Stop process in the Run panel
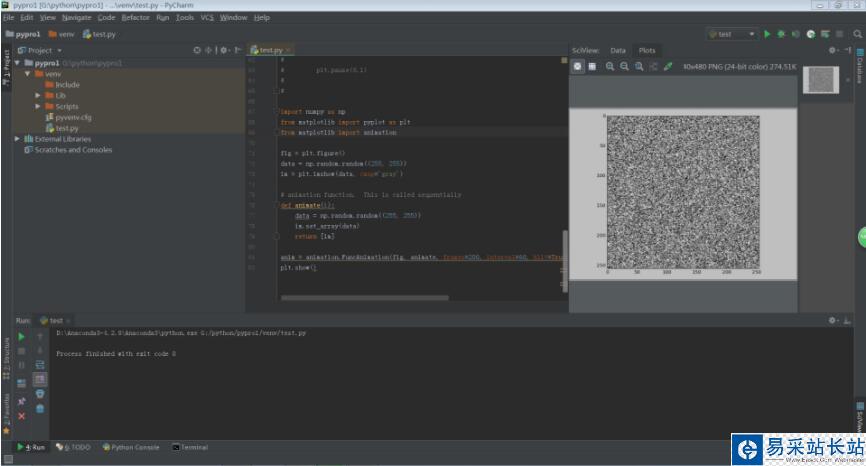 (x=21, y=351)
